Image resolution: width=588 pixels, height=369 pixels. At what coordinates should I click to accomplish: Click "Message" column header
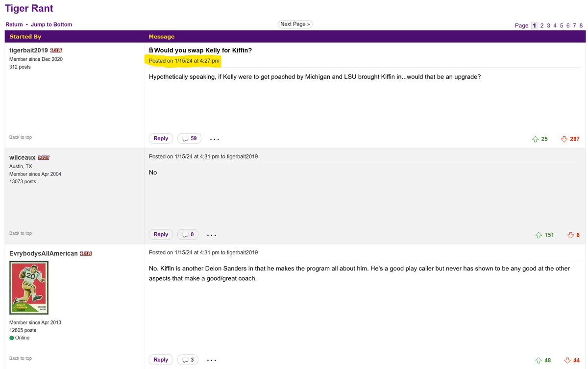click(x=162, y=37)
